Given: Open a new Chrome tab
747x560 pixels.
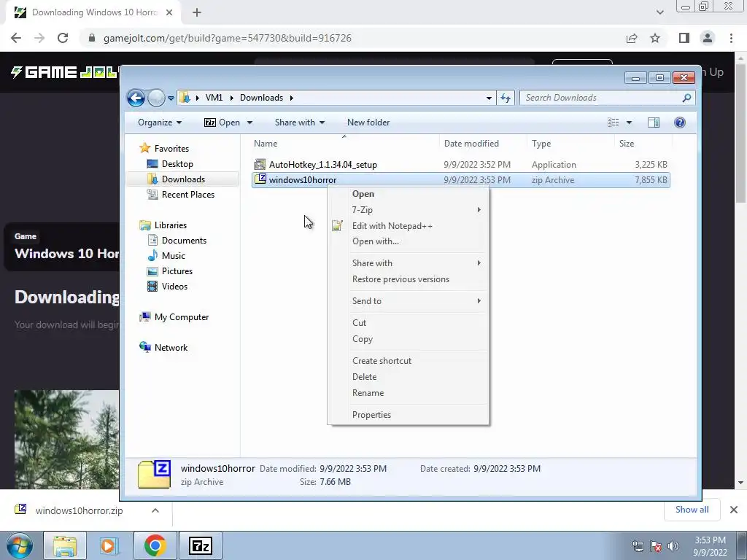Looking at the screenshot, I should tap(197, 13).
